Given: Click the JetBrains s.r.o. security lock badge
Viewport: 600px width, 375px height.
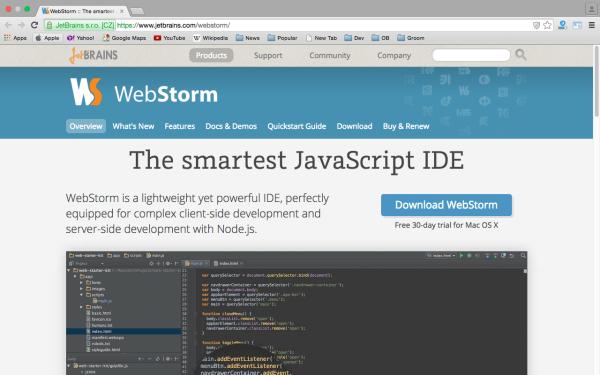Looking at the screenshot, I should (x=80, y=25).
